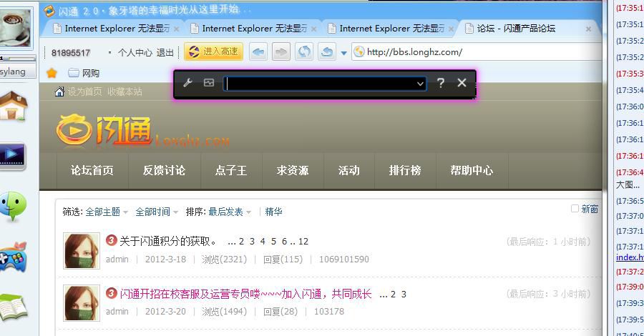Open the 排行榜 navigation item

click(405, 170)
